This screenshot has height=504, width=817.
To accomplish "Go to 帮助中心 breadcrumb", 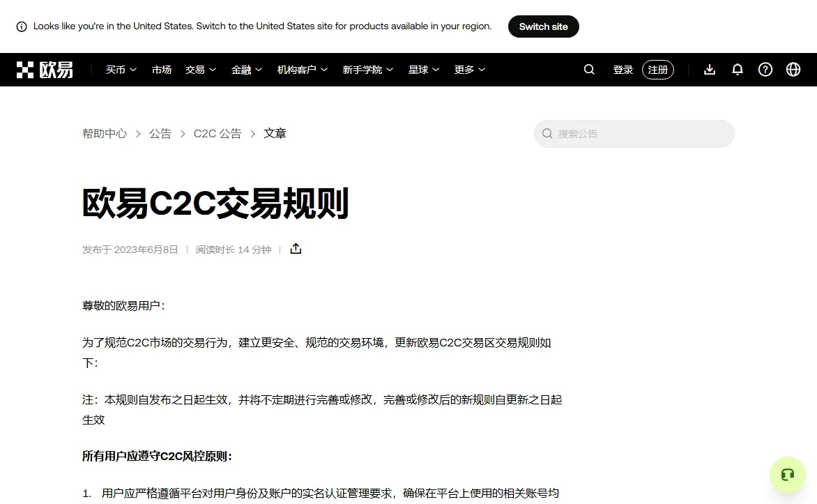I will pos(104,133).
